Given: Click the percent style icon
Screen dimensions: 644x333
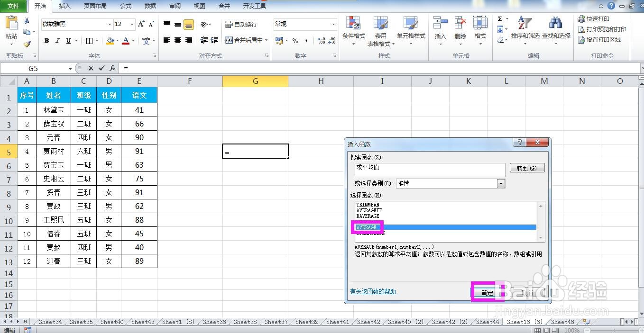Looking at the screenshot, I should [x=295, y=41].
